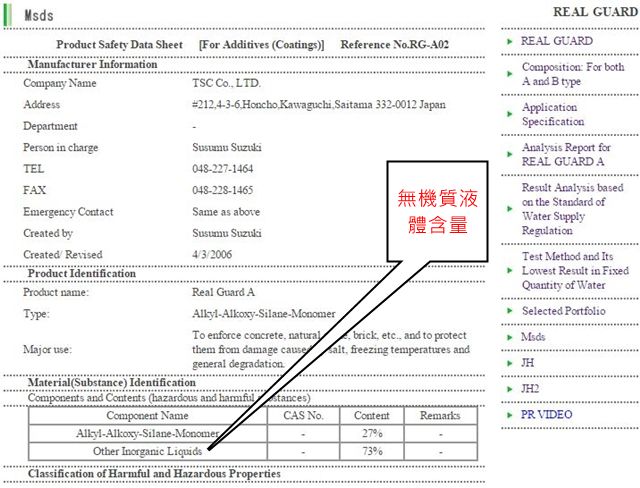Click the '[For Additives (Coatings)]' text

pos(262,44)
